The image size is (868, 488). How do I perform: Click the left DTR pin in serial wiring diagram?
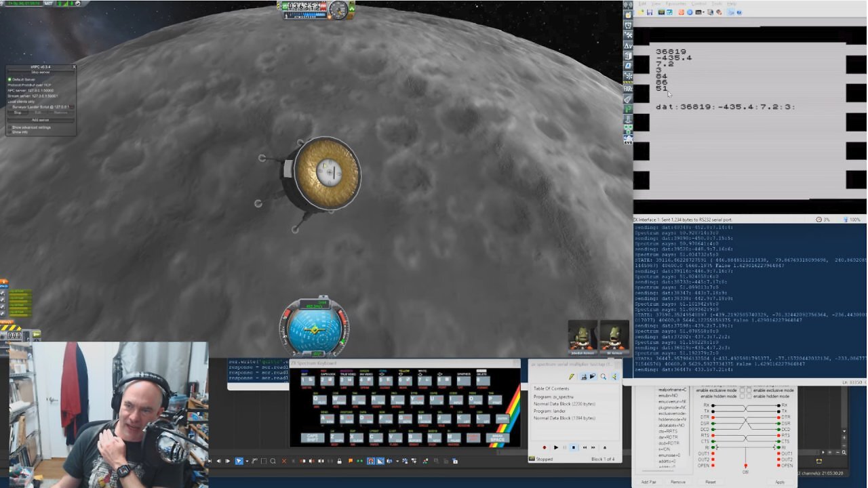(713, 418)
